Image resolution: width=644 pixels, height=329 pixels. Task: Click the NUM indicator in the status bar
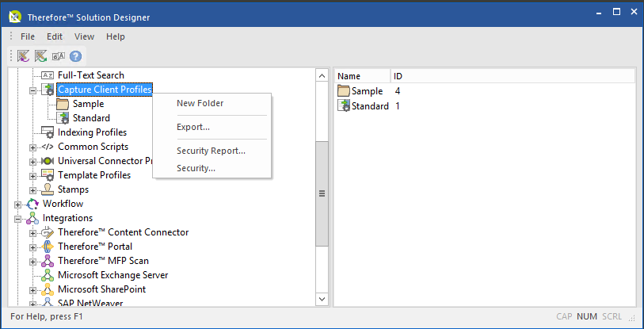tap(587, 316)
